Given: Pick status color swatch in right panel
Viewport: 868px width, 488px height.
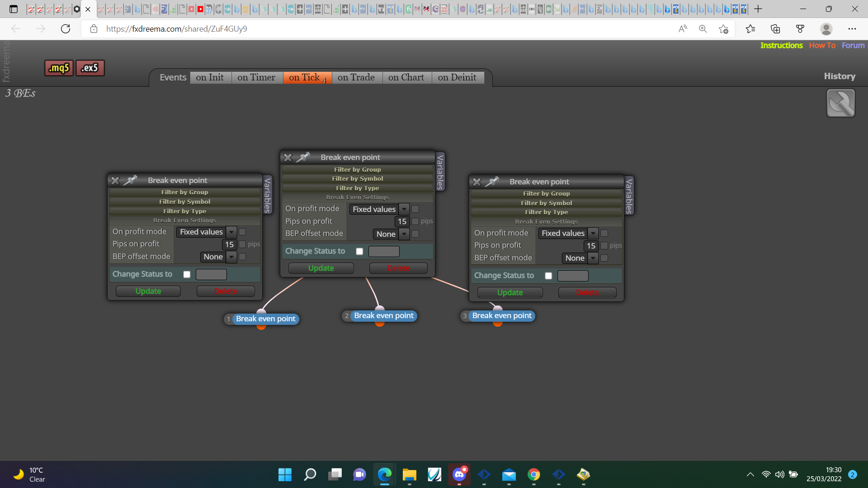Looking at the screenshot, I should pos(573,276).
